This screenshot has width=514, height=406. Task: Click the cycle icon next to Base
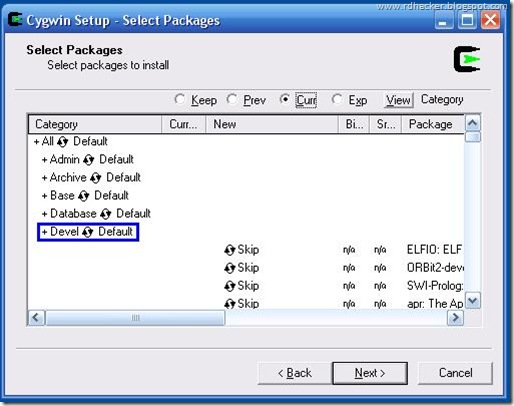(84, 196)
